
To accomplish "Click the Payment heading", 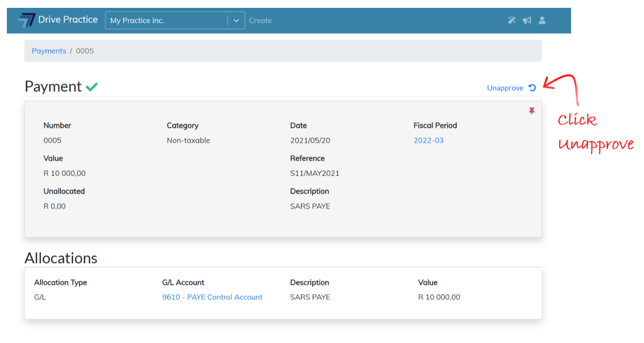I will [x=53, y=87].
